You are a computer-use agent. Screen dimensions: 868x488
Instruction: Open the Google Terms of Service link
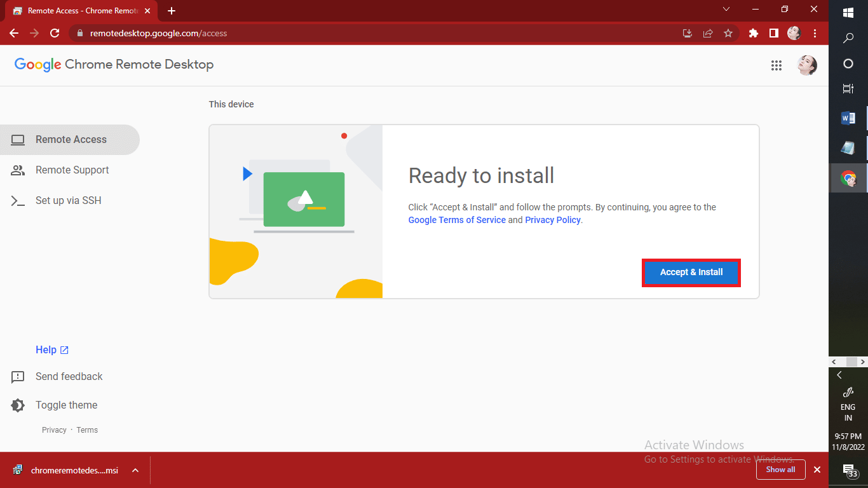(x=457, y=220)
